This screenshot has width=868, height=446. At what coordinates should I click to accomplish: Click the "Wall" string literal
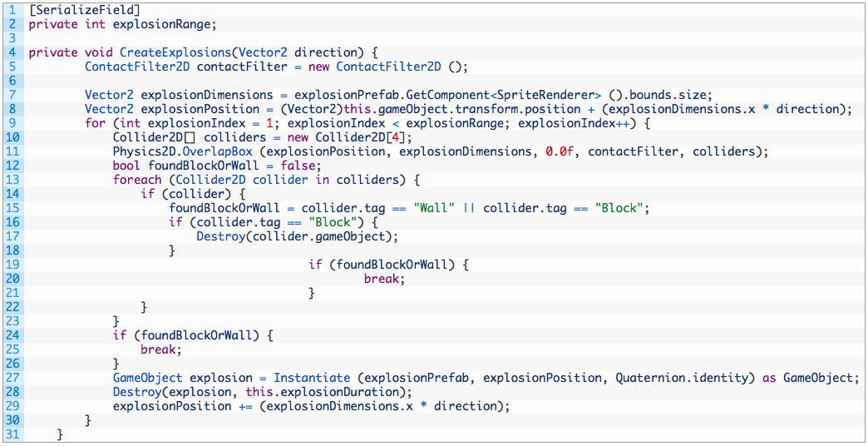(434, 208)
